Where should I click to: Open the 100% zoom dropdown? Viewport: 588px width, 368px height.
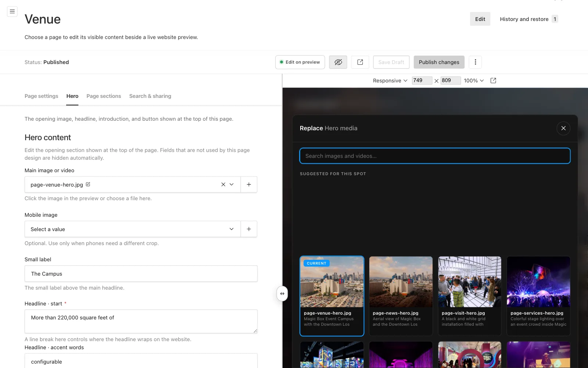point(474,81)
